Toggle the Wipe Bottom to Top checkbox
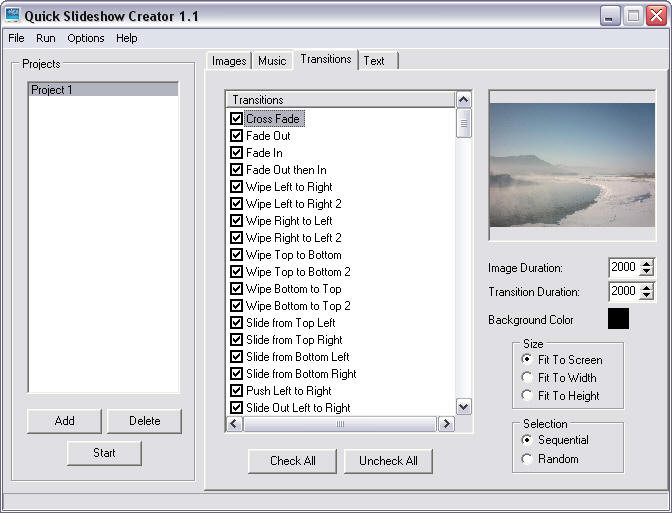672x513 pixels. click(x=236, y=289)
